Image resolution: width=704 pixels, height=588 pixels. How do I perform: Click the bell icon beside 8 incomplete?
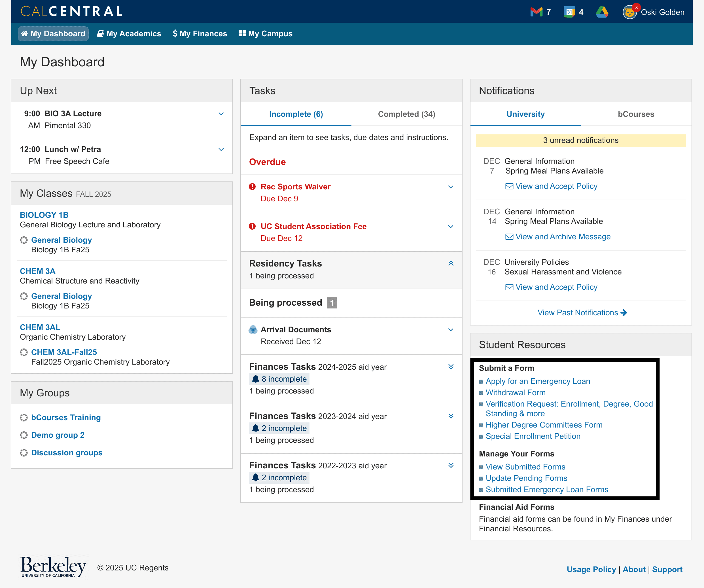[255, 379]
